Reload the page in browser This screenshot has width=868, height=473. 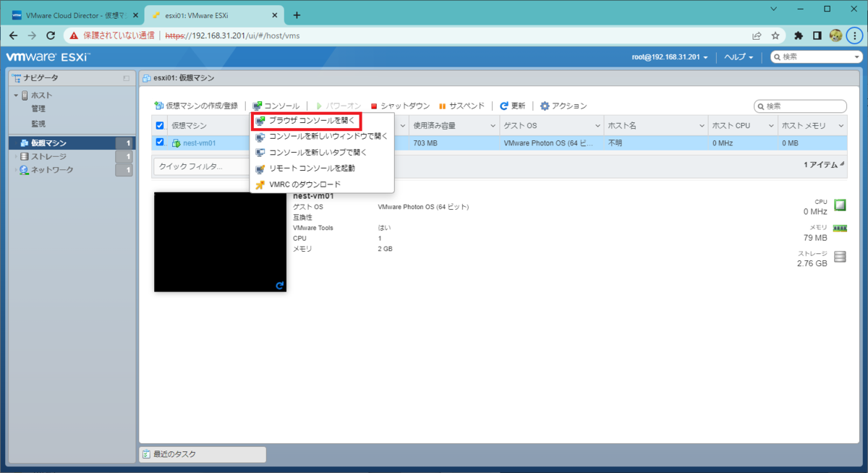(51, 35)
